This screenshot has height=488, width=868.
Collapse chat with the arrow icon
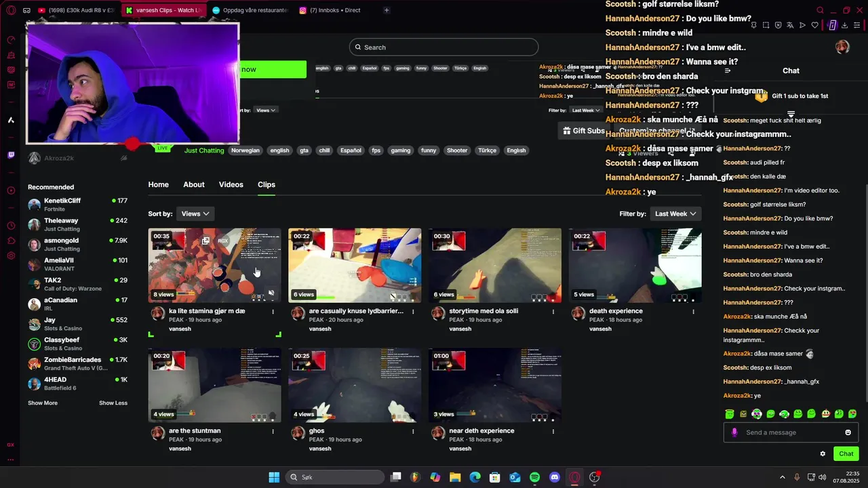(728, 70)
